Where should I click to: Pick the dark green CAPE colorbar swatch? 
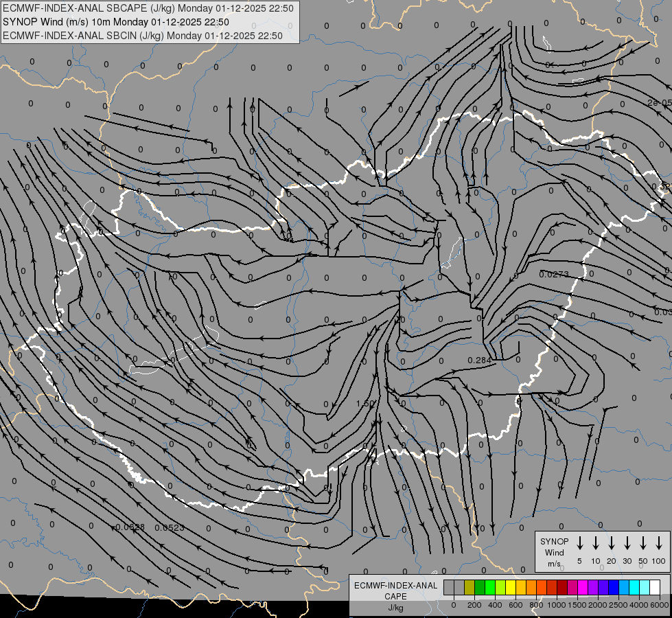coord(480,587)
